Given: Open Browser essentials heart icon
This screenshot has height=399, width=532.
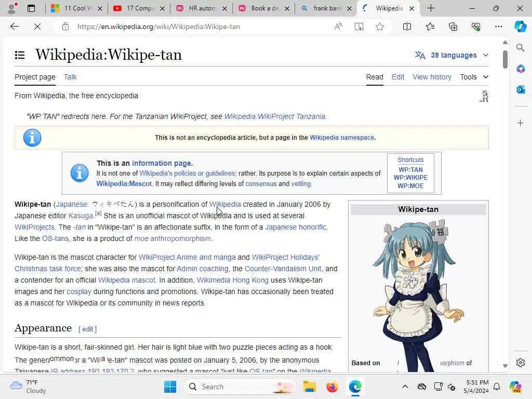Looking at the screenshot, I should click(x=476, y=26).
